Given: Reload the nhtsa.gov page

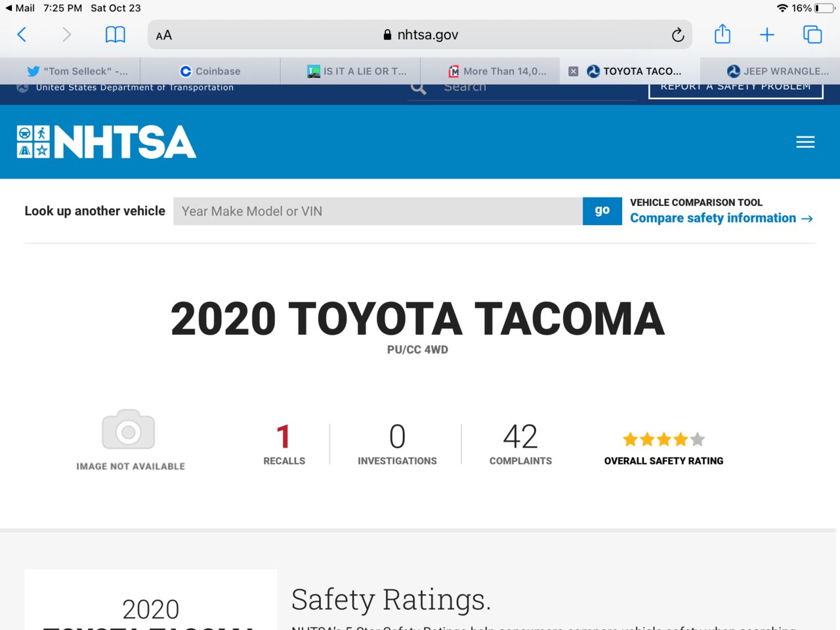Looking at the screenshot, I should [x=678, y=35].
